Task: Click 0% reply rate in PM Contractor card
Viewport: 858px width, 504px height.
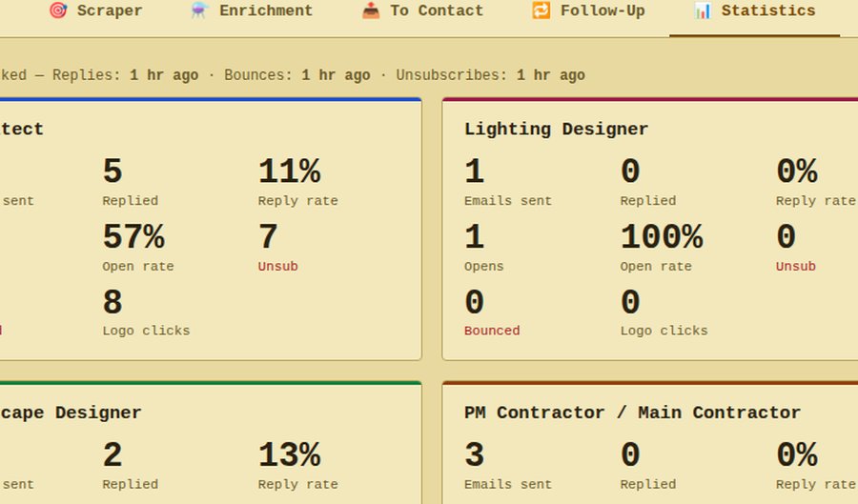Action: 797,454
